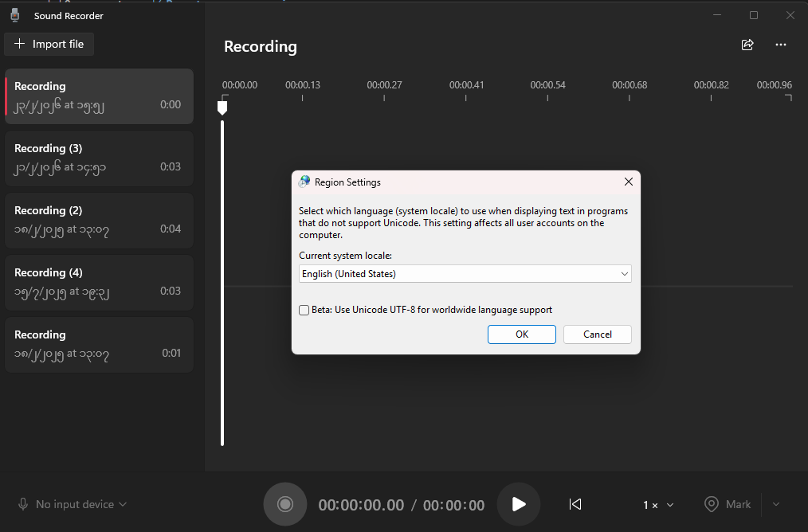Click the Import file button

[49, 45]
